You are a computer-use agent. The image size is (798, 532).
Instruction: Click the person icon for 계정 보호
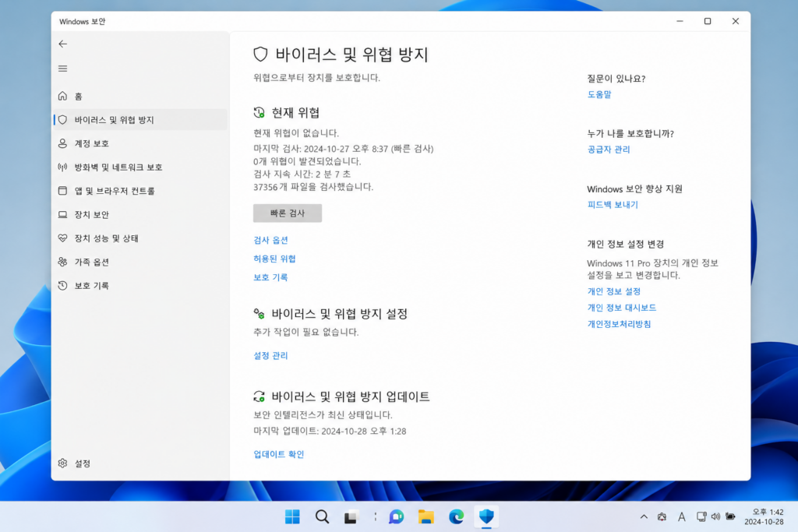[62, 143]
